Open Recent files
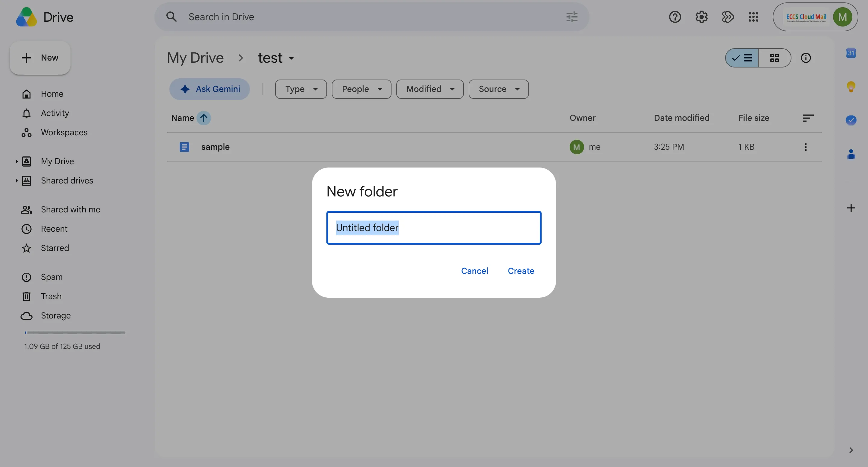The width and height of the screenshot is (868, 467). click(x=54, y=229)
